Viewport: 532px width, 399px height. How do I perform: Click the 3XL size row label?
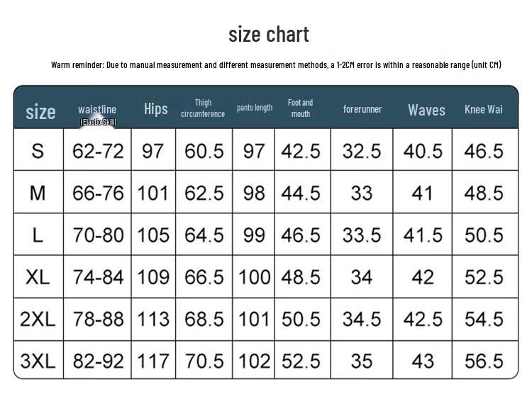click(38, 361)
